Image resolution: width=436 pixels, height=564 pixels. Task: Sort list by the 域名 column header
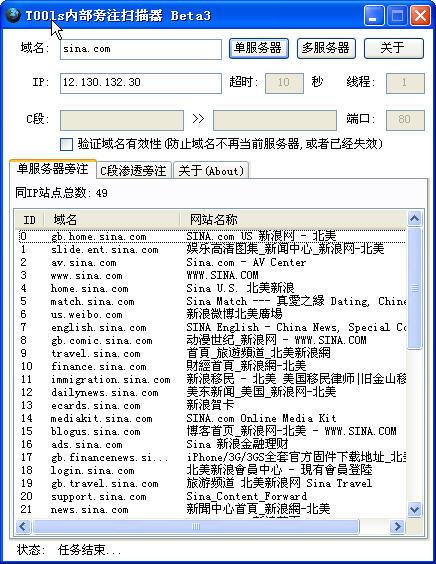pyautogui.click(x=112, y=219)
